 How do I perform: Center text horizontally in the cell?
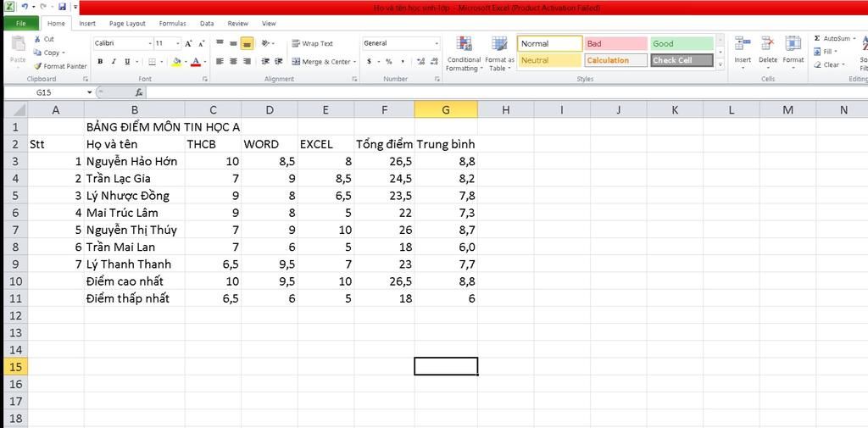coord(233,62)
